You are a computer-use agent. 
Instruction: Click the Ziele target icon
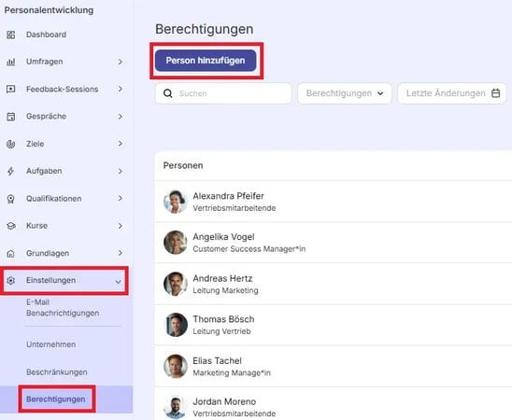[x=11, y=144]
